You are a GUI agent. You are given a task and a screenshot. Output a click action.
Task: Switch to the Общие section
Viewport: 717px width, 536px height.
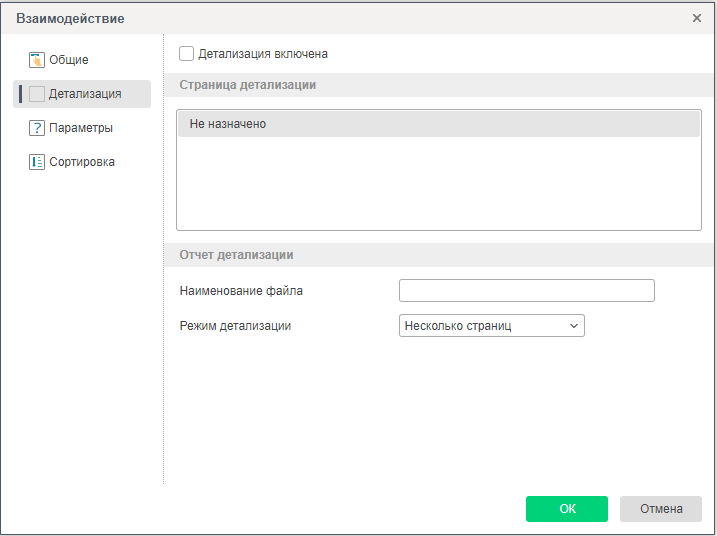click(69, 60)
